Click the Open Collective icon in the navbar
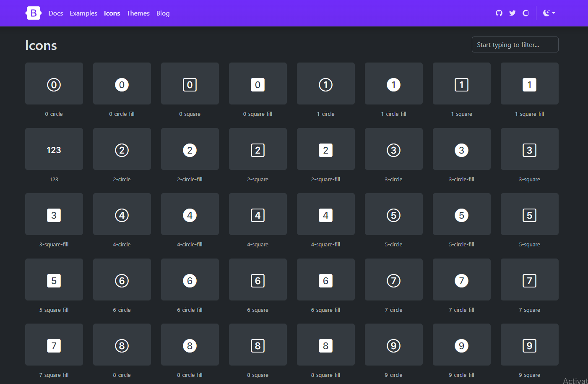 click(526, 13)
